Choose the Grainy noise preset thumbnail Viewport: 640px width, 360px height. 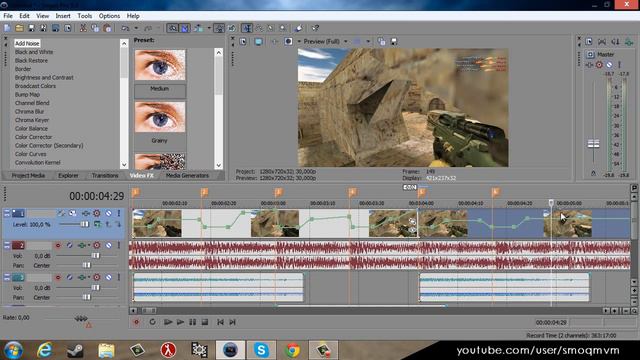coord(160,117)
